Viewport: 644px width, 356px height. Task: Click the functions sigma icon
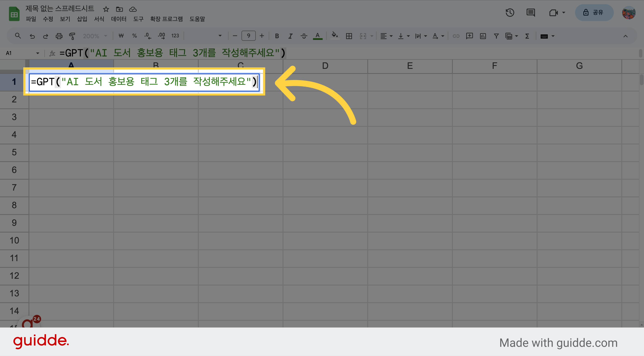pos(527,36)
